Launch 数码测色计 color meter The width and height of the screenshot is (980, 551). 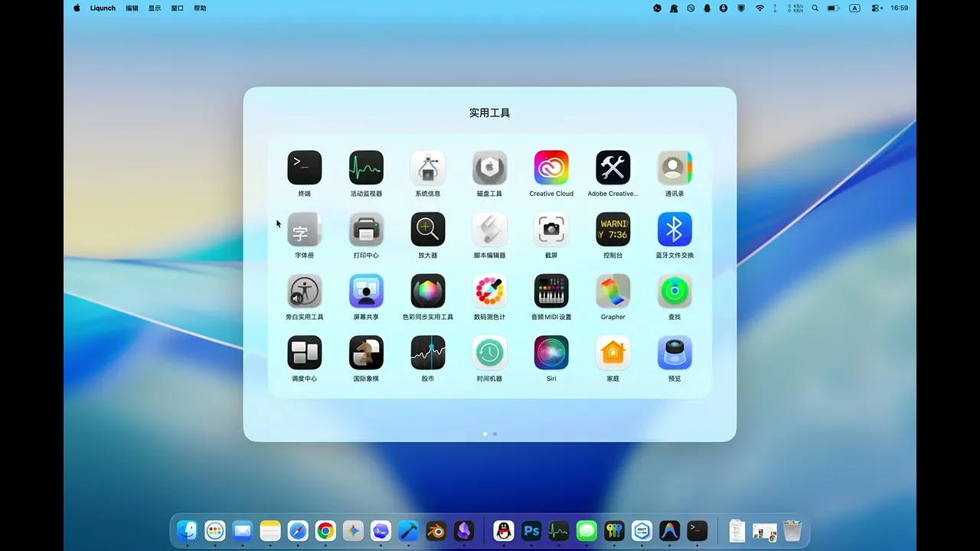click(489, 291)
